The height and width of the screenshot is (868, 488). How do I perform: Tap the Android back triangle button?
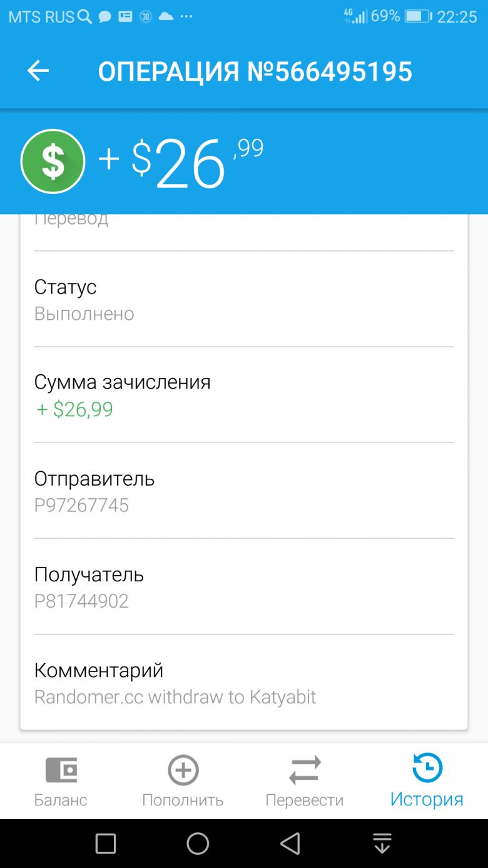pos(290,844)
